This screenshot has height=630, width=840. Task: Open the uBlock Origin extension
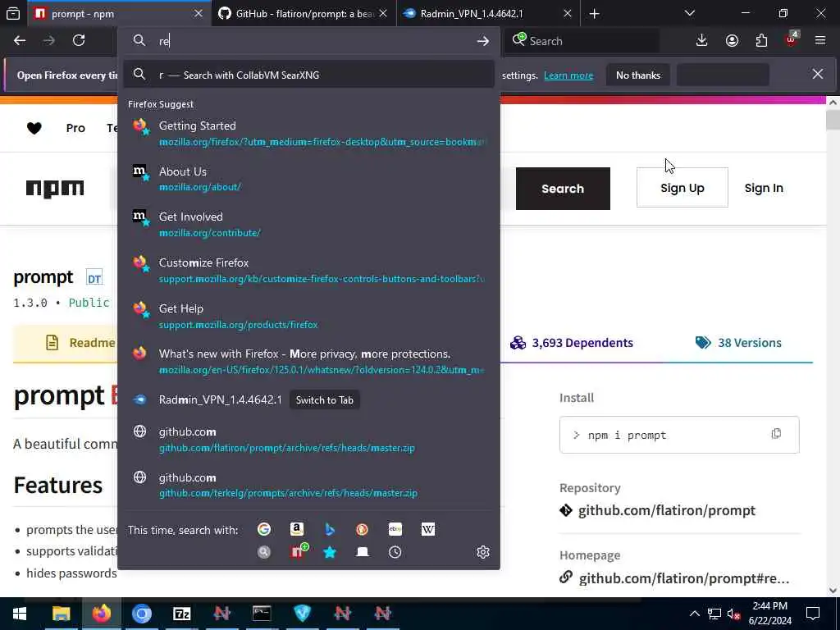(792, 39)
